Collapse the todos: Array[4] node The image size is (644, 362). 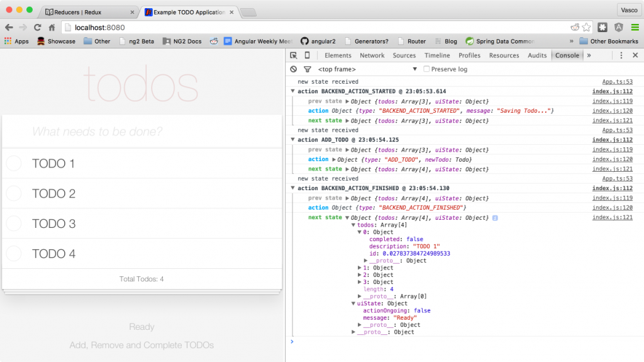(x=353, y=225)
